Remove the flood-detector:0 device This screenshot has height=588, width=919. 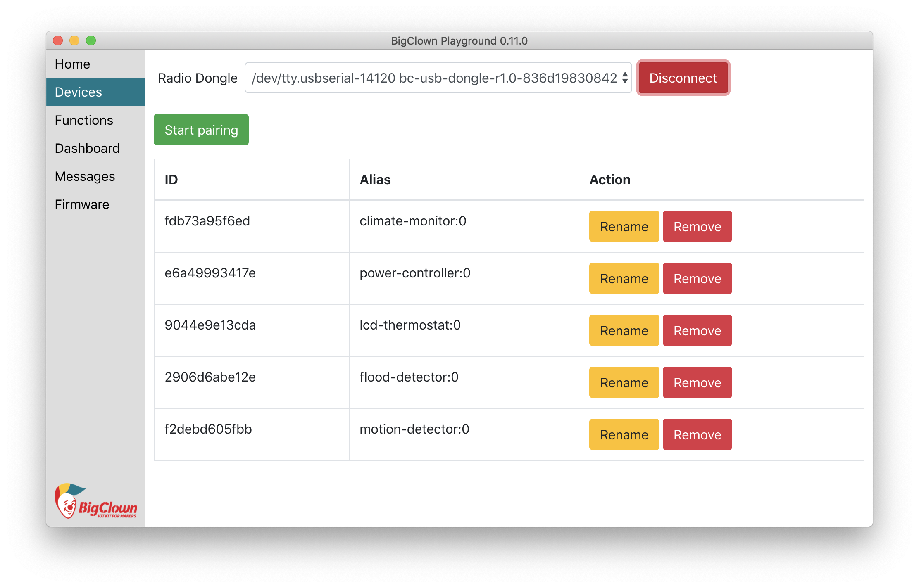[697, 383]
